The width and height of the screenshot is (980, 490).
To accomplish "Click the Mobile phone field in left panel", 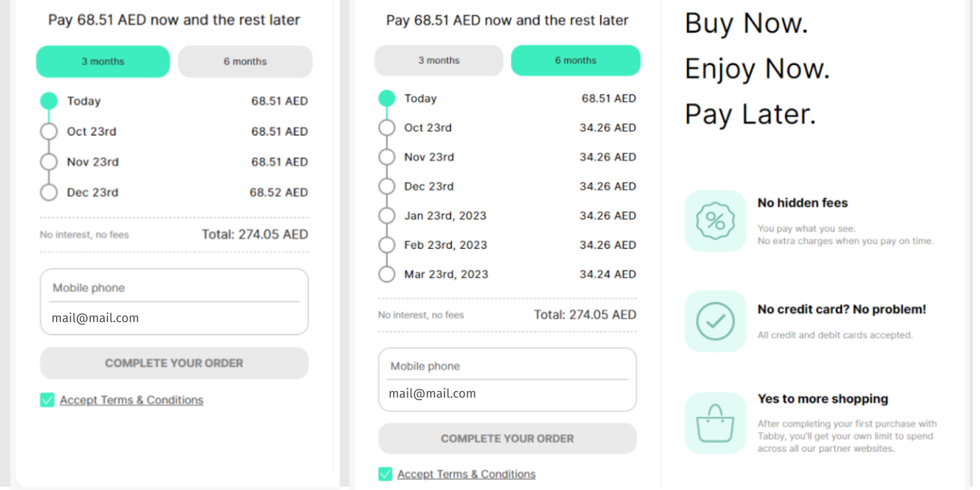I will point(174,288).
